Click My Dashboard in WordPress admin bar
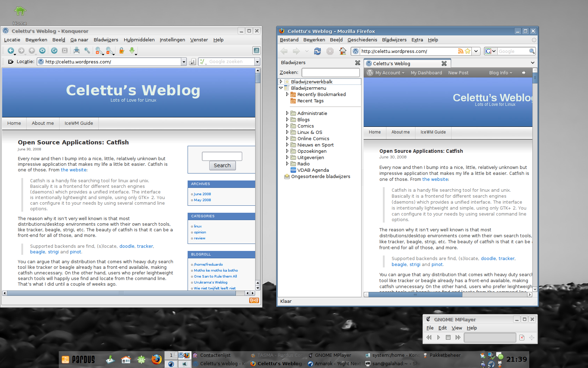The image size is (588, 368). (x=426, y=73)
